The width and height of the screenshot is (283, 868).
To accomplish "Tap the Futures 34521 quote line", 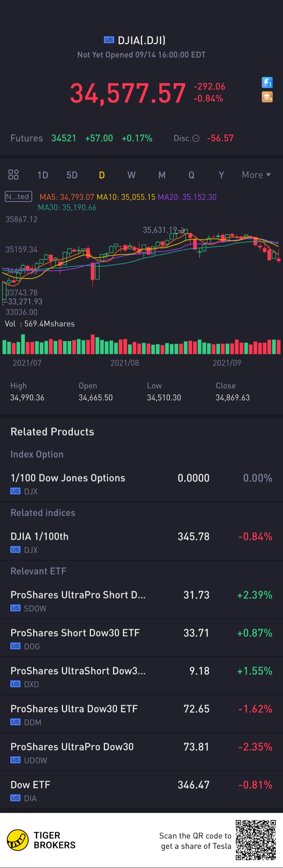I will [x=81, y=138].
